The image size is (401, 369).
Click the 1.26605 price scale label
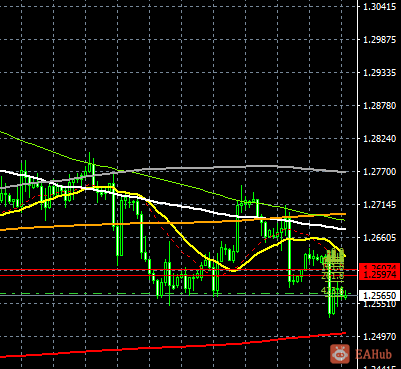click(x=379, y=238)
